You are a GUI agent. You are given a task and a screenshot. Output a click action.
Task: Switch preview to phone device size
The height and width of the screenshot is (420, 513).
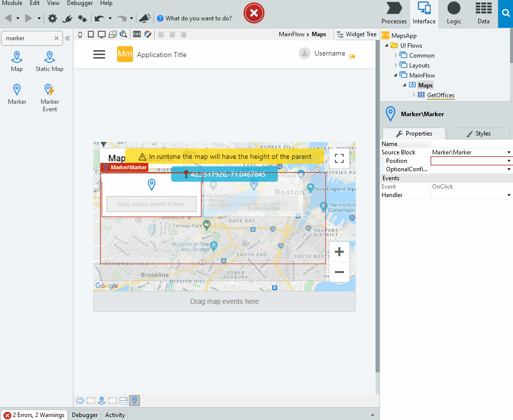(80, 34)
